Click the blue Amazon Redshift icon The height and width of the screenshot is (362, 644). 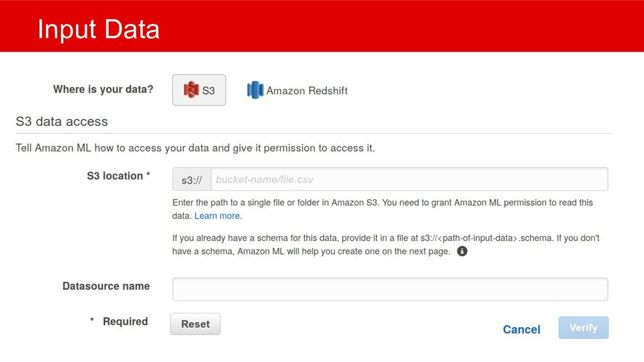255,90
